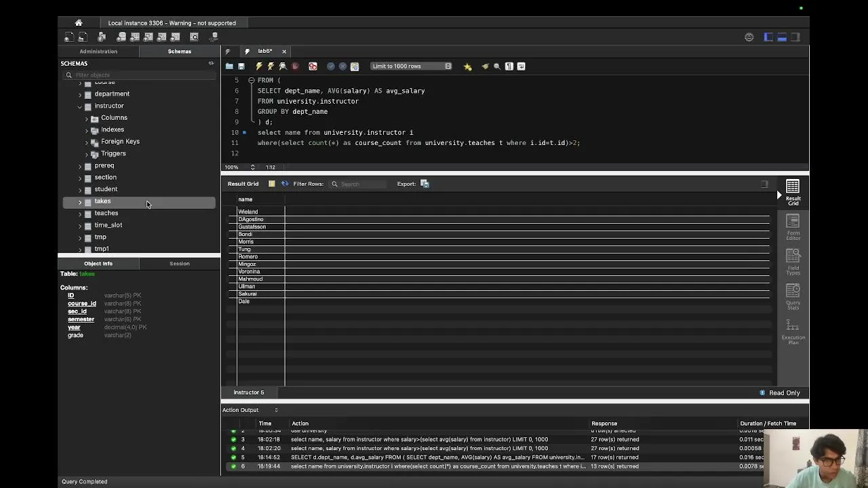Add to snippets favorites star icon
The width and height of the screenshot is (868, 488).
467,66
